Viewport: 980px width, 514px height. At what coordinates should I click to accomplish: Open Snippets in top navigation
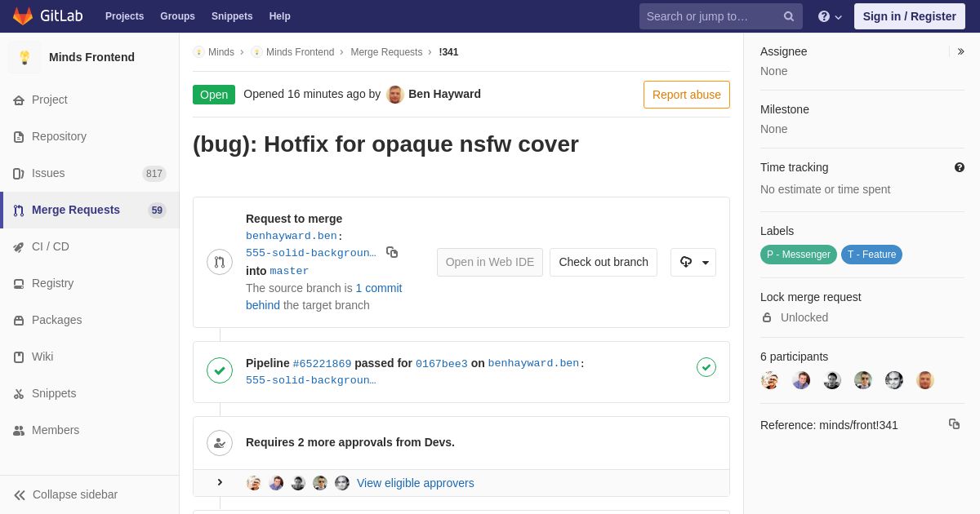point(232,16)
